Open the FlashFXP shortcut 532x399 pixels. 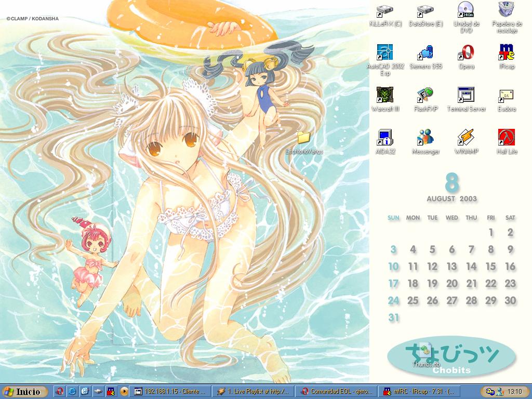425,99
